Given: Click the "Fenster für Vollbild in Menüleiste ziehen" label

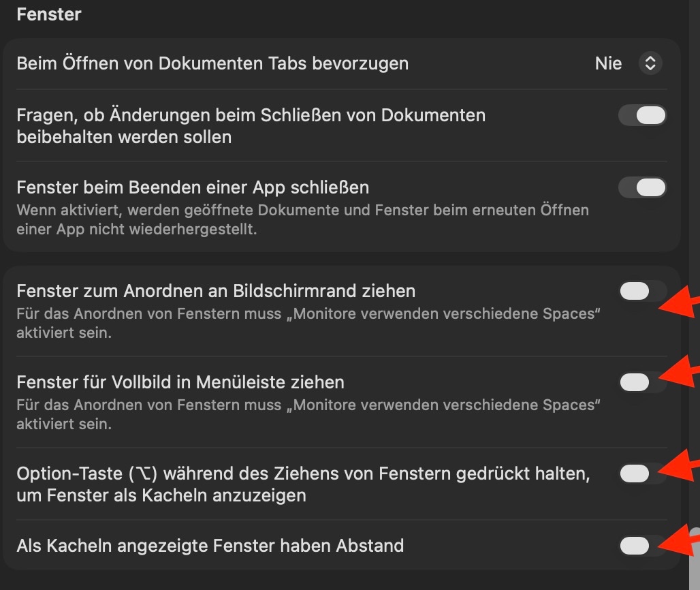Looking at the screenshot, I should tap(180, 382).
